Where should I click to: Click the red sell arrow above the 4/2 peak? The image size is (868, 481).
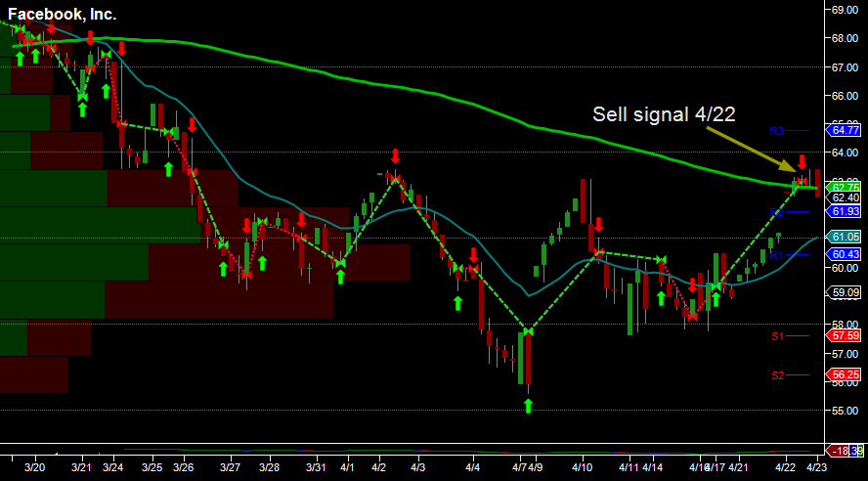[x=395, y=156]
